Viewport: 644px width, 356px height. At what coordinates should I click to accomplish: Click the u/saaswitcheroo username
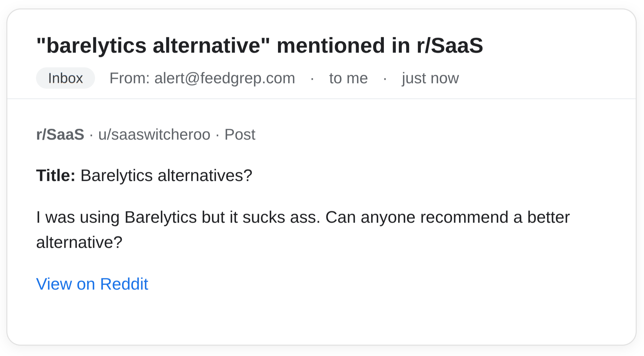[x=154, y=134]
